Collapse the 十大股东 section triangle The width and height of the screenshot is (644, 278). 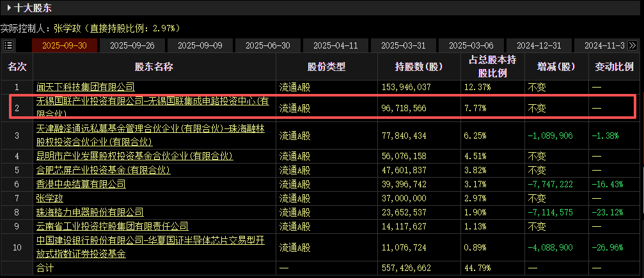pyautogui.click(x=9, y=8)
